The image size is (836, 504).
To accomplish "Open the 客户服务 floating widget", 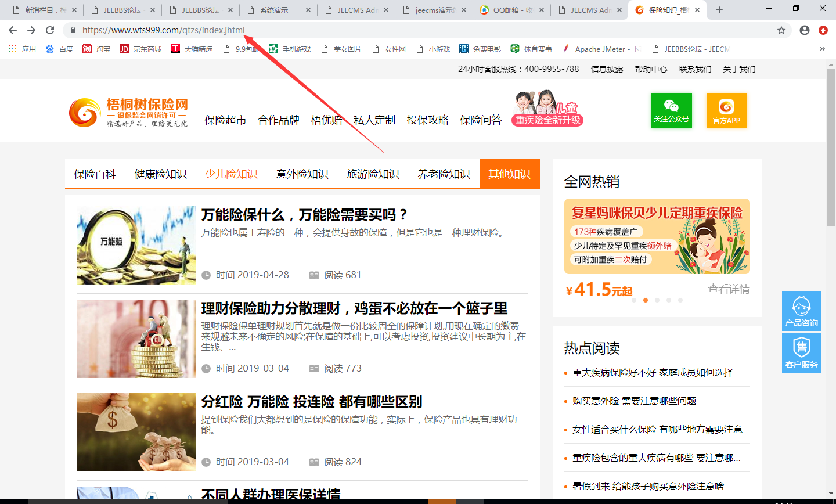I will [x=802, y=353].
